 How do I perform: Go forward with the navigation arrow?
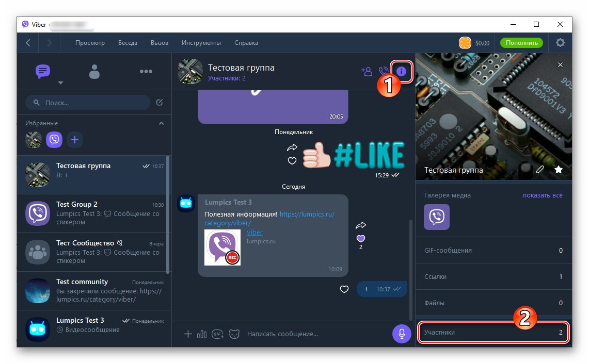pyautogui.click(x=49, y=43)
